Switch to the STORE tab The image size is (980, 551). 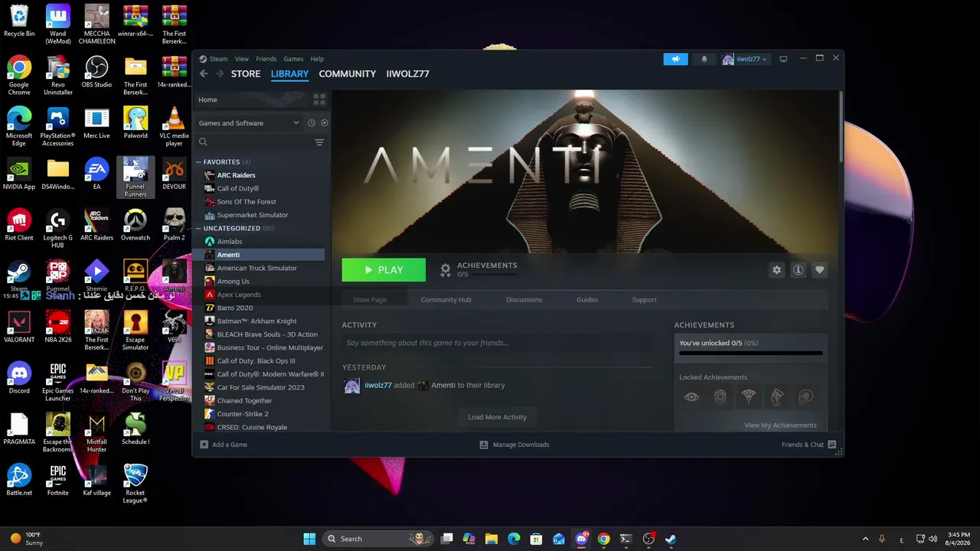(246, 74)
